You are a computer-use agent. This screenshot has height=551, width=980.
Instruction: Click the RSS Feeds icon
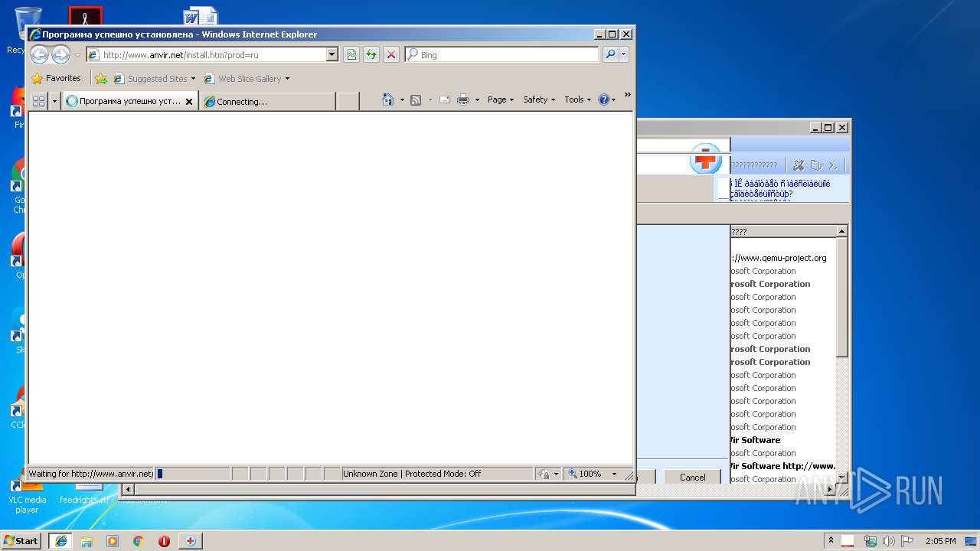tap(416, 99)
